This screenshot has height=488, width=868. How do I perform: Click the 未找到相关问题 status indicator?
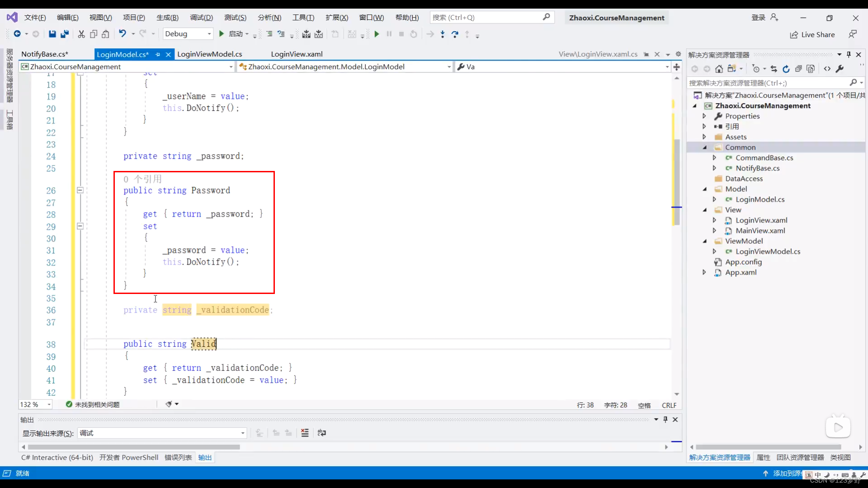(93, 404)
